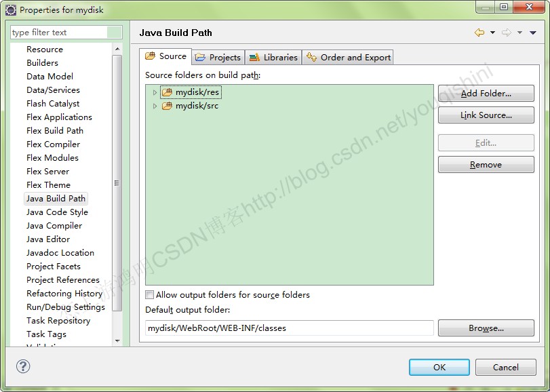Screen dimensions: 550x392
Task: Click the Remove button
Action: tap(486, 164)
